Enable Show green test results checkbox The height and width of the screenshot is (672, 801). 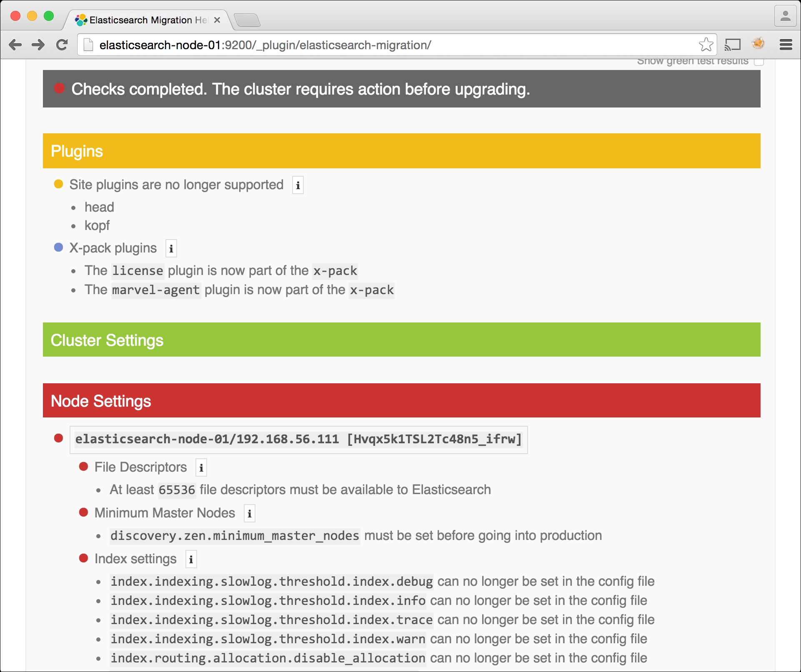[x=759, y=61]
